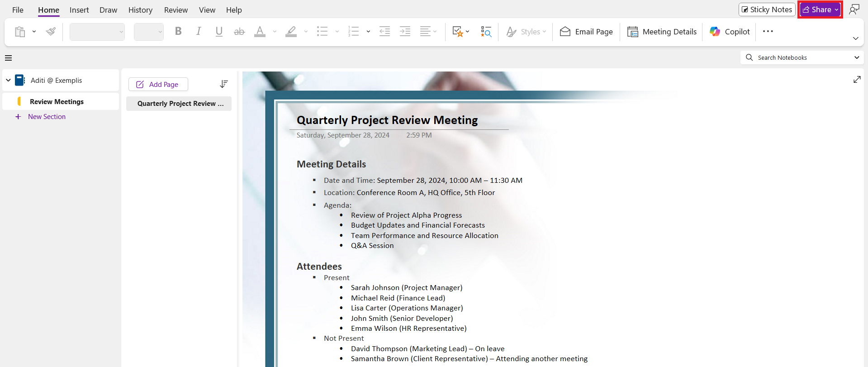Open the Help tab
This screenshot has height=367, width=868.
pyautogui.click(x=234, y=10)
